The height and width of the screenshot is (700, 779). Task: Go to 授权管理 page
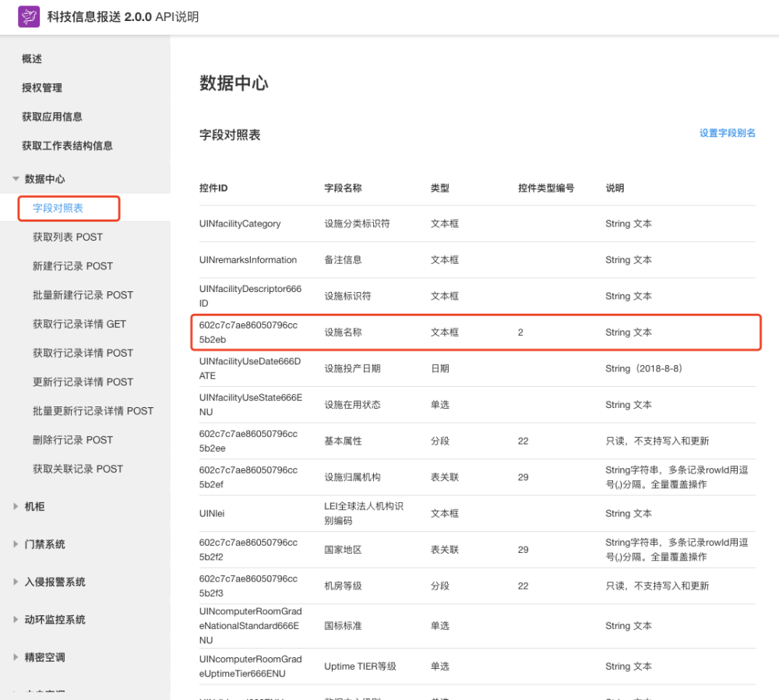42,88
